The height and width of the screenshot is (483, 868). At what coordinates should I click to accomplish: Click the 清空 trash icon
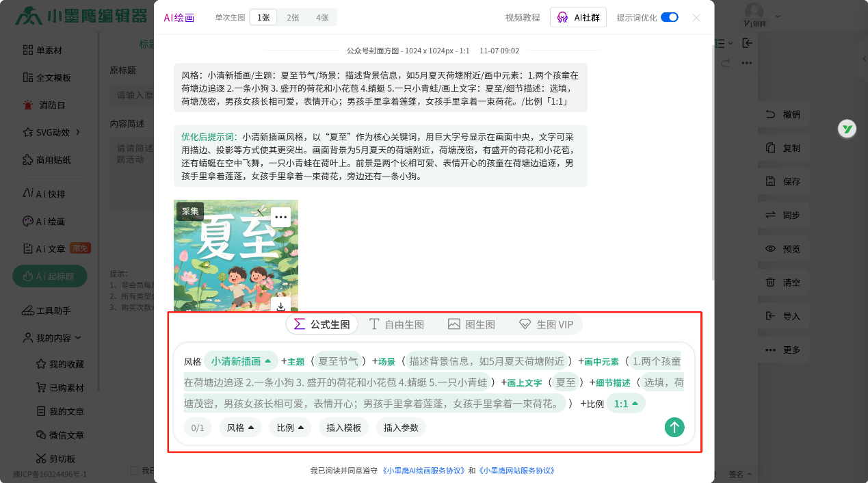coord(771,282)
